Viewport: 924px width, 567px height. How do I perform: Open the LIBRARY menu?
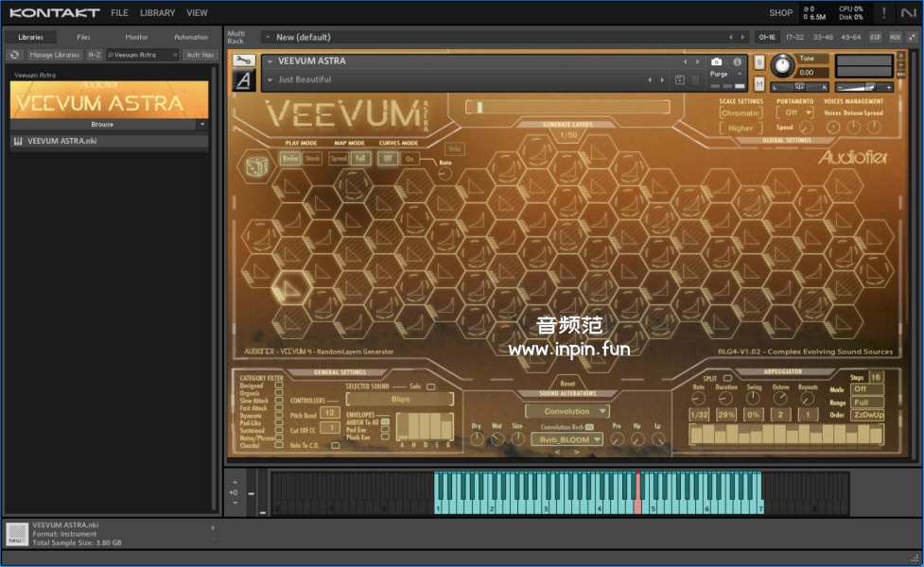coord(157,13)
